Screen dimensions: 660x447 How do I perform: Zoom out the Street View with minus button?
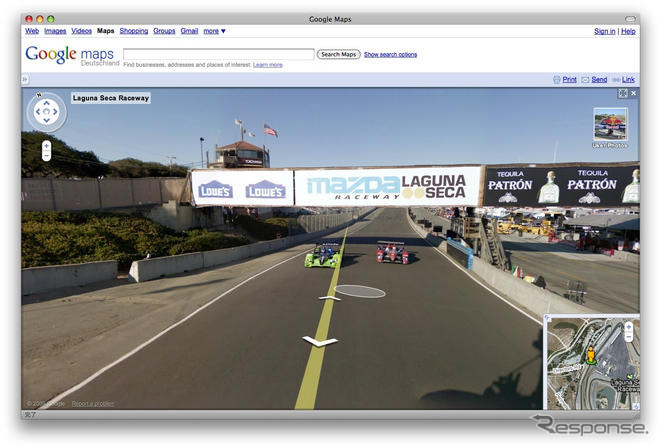point(46,156)
